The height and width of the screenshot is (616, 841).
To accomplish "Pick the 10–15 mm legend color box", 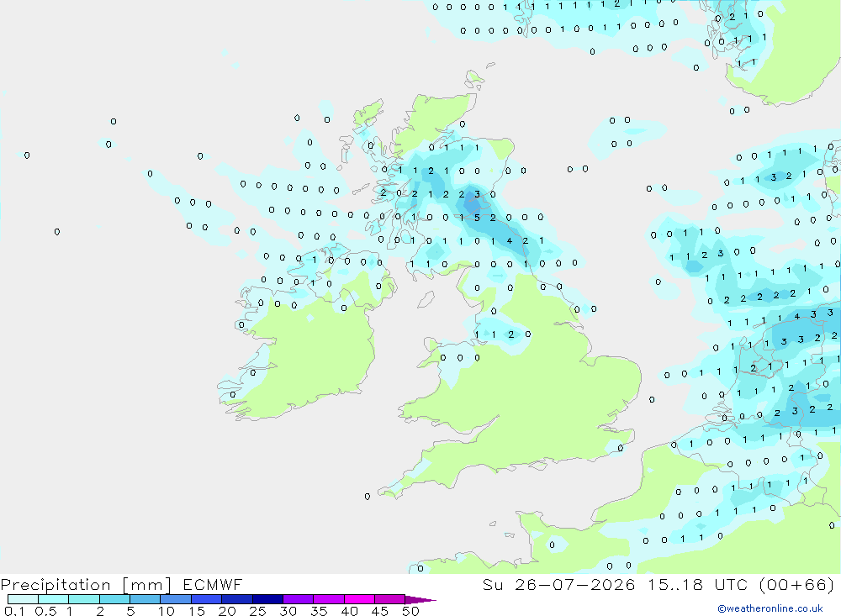I will (176, 599).
